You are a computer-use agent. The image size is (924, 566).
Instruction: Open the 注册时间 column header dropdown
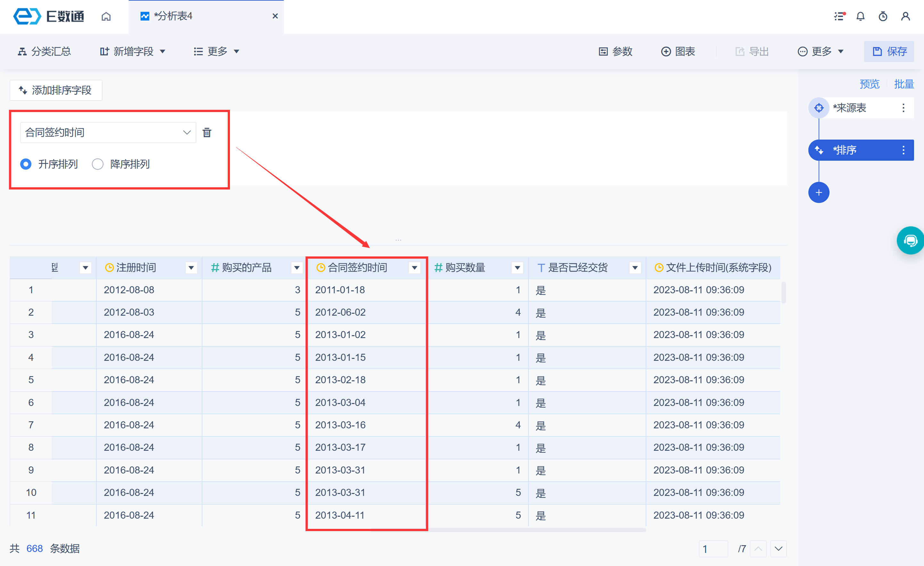tap(191, 268)
